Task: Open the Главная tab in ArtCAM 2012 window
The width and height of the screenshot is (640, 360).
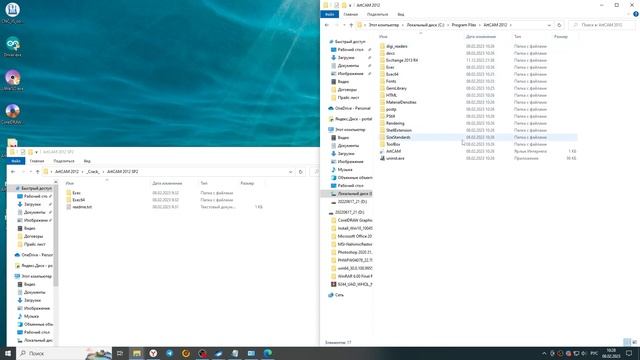Action: [350, 14]
